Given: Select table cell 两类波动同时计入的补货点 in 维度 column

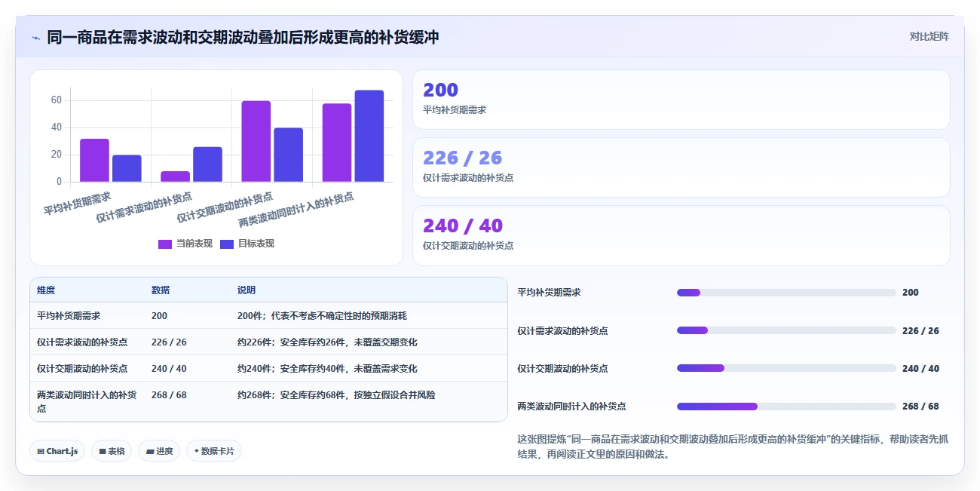Looking at the screenshot, I should point(87,401).
